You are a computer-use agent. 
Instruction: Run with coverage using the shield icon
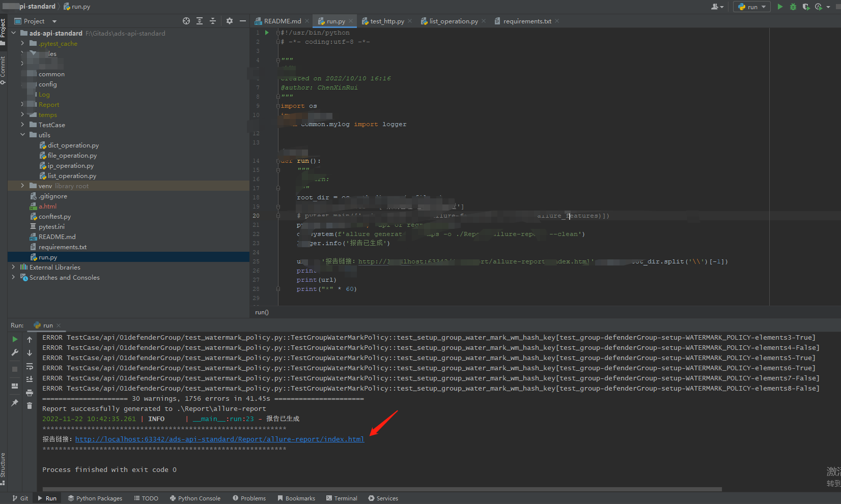(806, 7)
